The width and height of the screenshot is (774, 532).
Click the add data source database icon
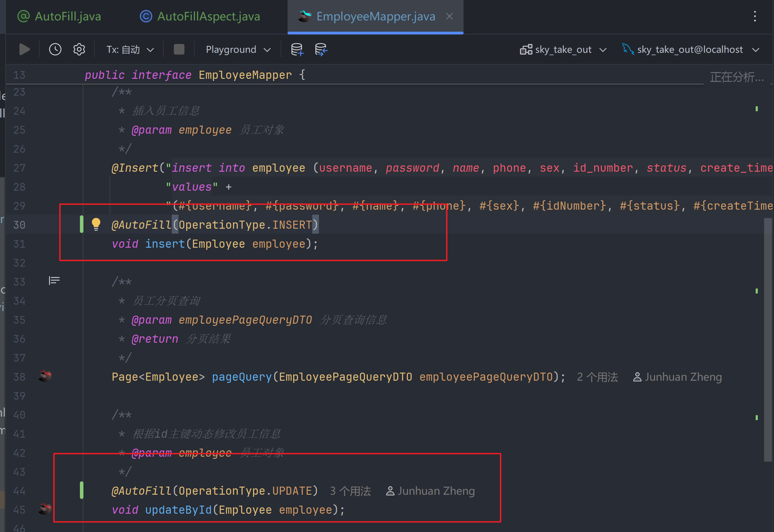pyautogui.click(x=297, y=50)
